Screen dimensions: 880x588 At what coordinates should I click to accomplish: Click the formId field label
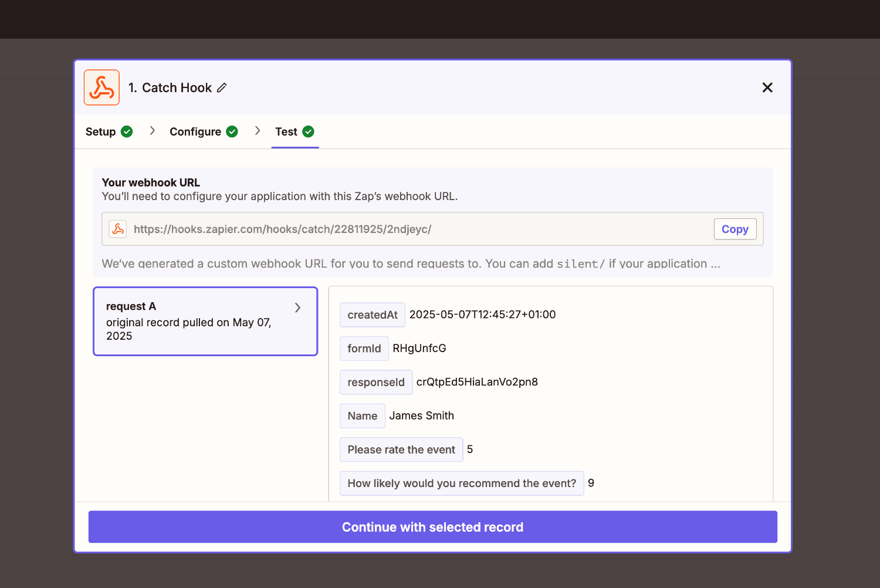point(364,349)
